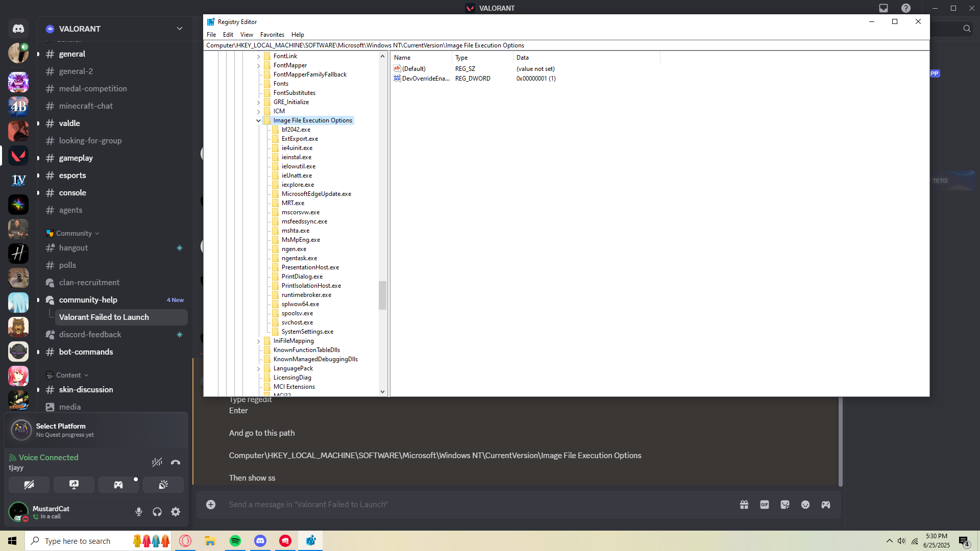Expand the FontLink registry key
The image size is (980, 551).
click(259, 56)
